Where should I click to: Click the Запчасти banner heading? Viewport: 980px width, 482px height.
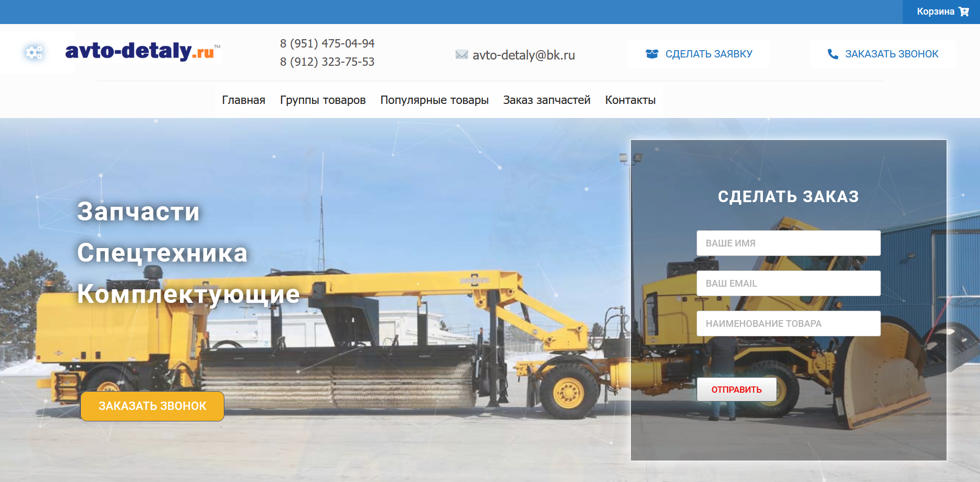[x=138, y=211]
